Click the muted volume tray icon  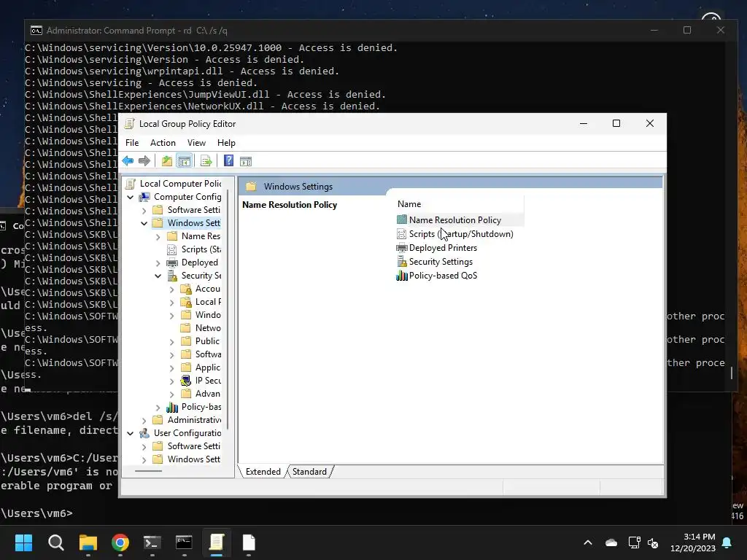click(x=653, y=542)
